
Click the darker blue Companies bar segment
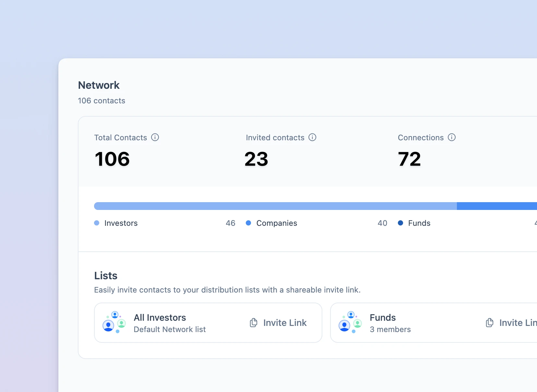497,206
